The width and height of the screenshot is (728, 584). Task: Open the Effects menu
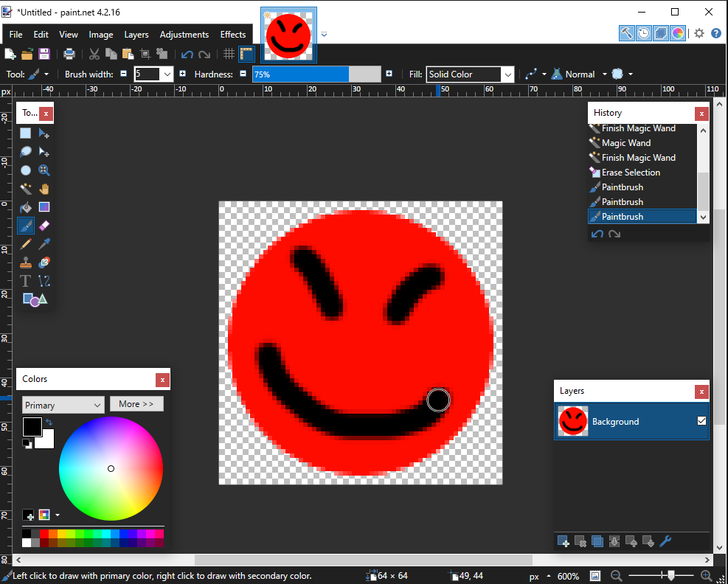click(232, 35)
